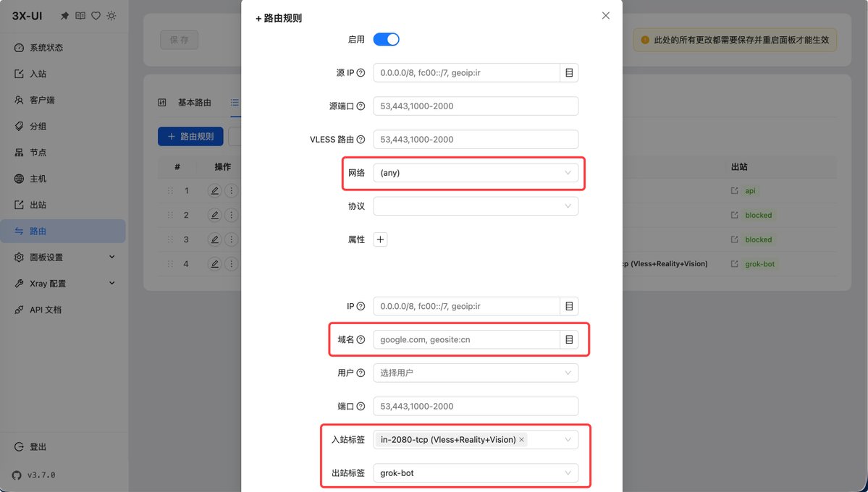Viewport: 868px width, 492px height.
Task: Grab the drag handle of rule row 1
Action: tap(171, 190)
